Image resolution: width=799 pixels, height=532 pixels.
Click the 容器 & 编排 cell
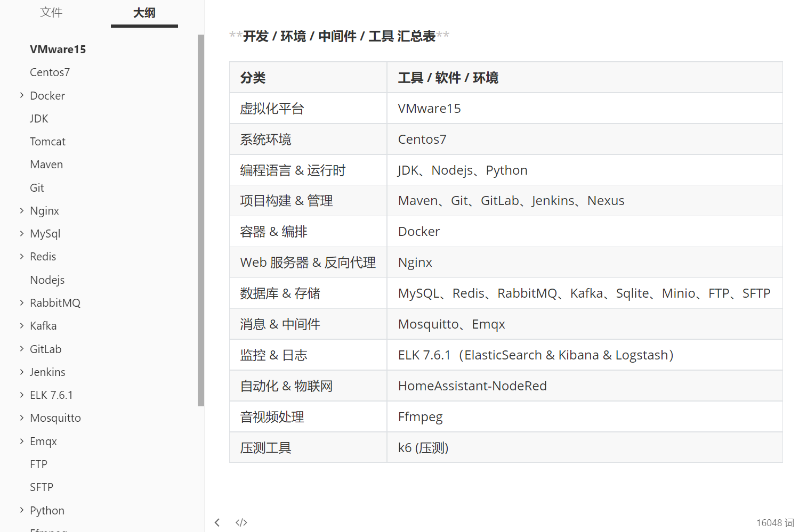(308, 232)
